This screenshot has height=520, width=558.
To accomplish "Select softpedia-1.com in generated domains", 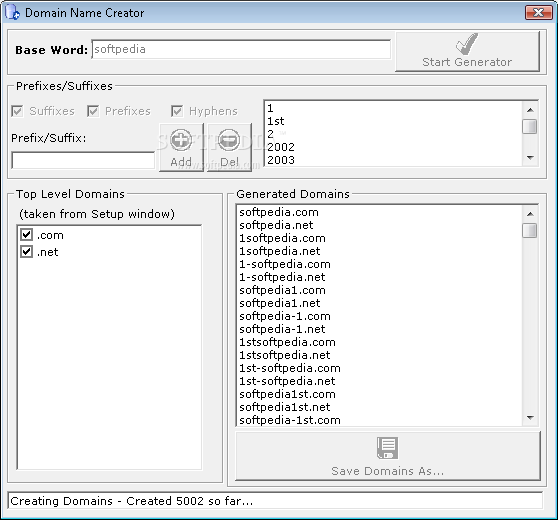I will click(380, 316).
